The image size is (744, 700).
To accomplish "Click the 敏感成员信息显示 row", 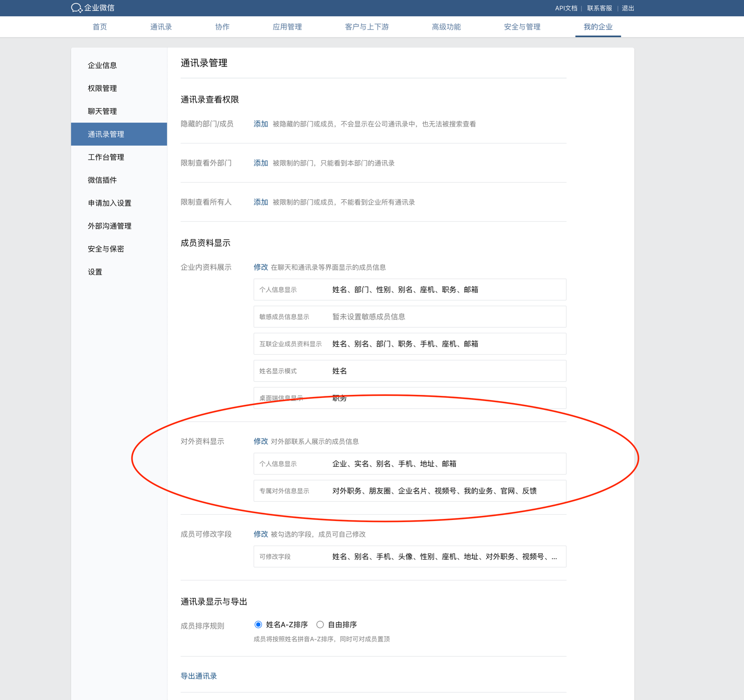I will (x=410, y=317).
